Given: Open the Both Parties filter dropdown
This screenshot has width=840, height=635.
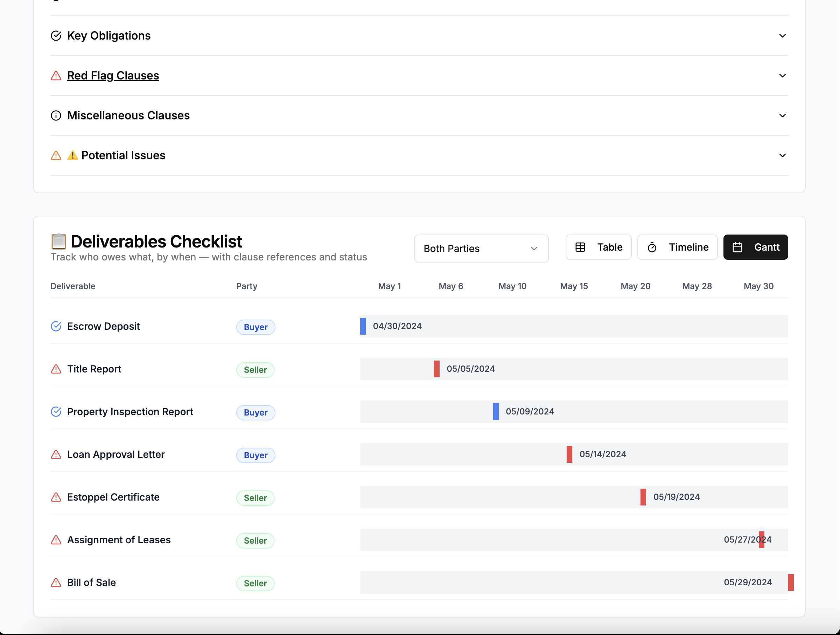Looking at the screenshot, I should tap(481, 249).
